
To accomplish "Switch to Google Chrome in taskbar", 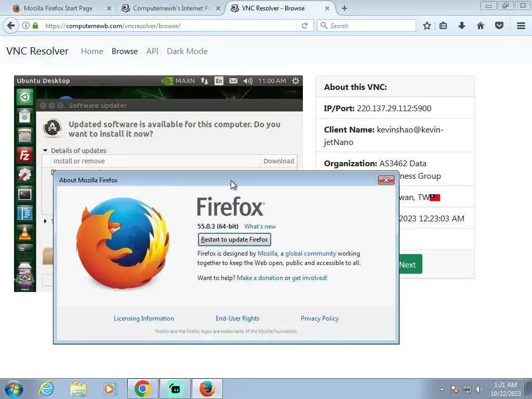I will click(142, 389).
